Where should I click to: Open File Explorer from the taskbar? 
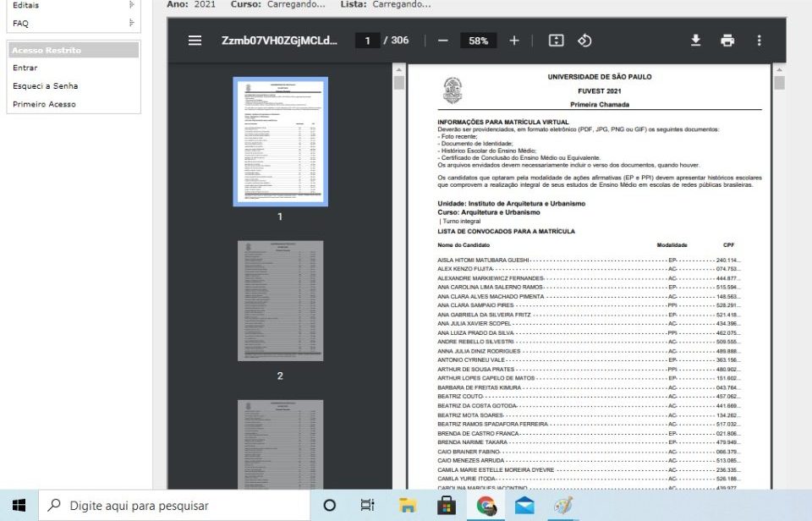point(408,505)
